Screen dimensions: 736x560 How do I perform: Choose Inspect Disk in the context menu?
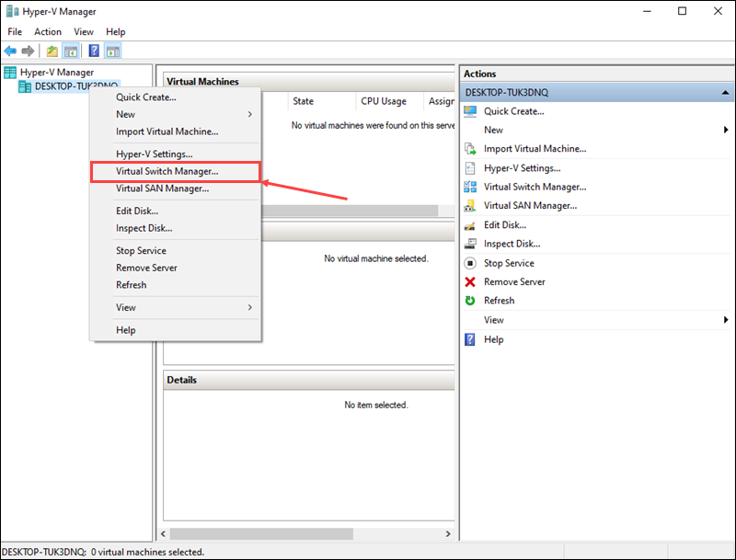click(x=175, y=228)
